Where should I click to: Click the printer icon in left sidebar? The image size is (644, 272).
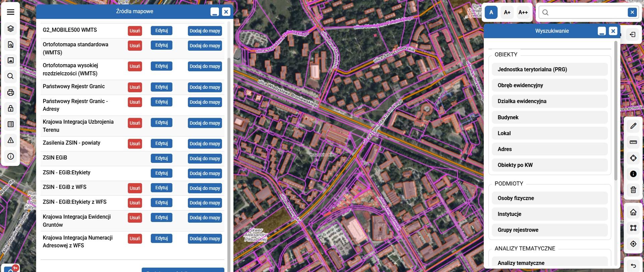pyautogui.click(x=10, y=92)
